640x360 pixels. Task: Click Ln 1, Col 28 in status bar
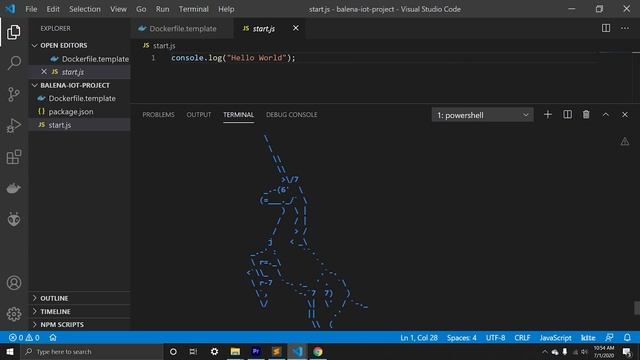coord(419,338)
